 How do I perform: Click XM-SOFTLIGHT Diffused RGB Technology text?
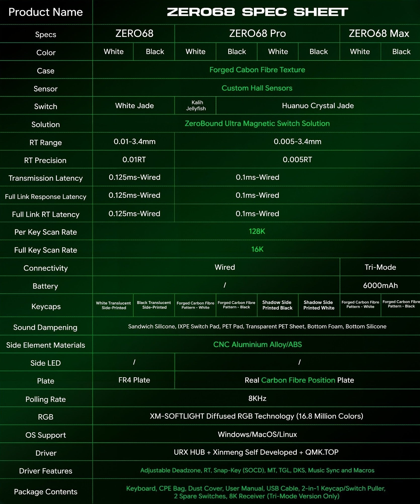click(x=256, y=416)
